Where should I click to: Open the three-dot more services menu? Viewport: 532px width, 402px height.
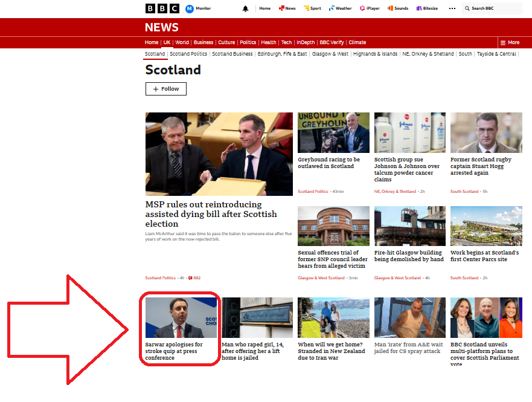(452, 8)
